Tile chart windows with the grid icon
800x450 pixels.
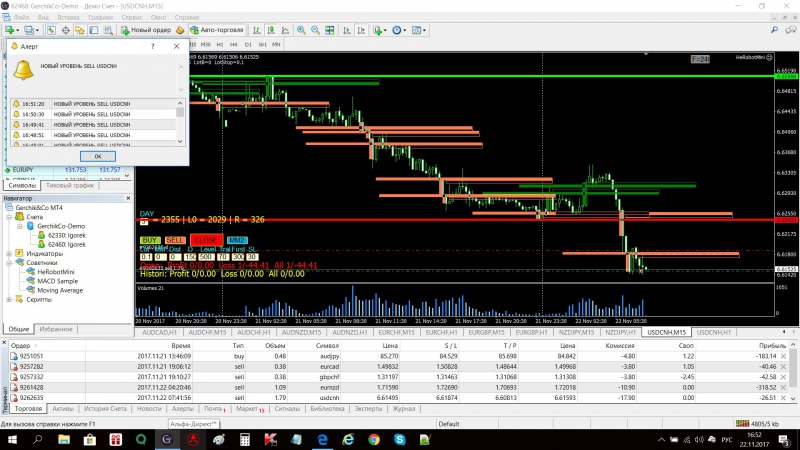[x=330, y=31]
